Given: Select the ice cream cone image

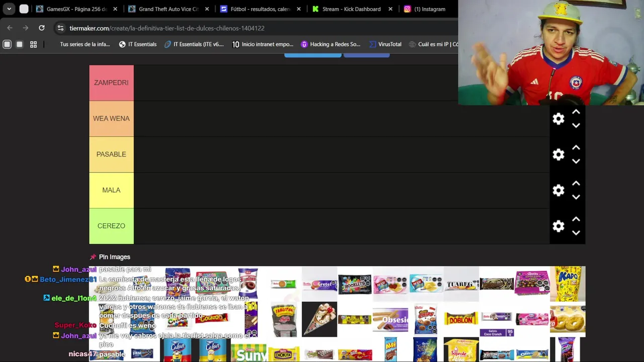Looking at the screenshot, I should pyautogui.click(x=319, y=319).
